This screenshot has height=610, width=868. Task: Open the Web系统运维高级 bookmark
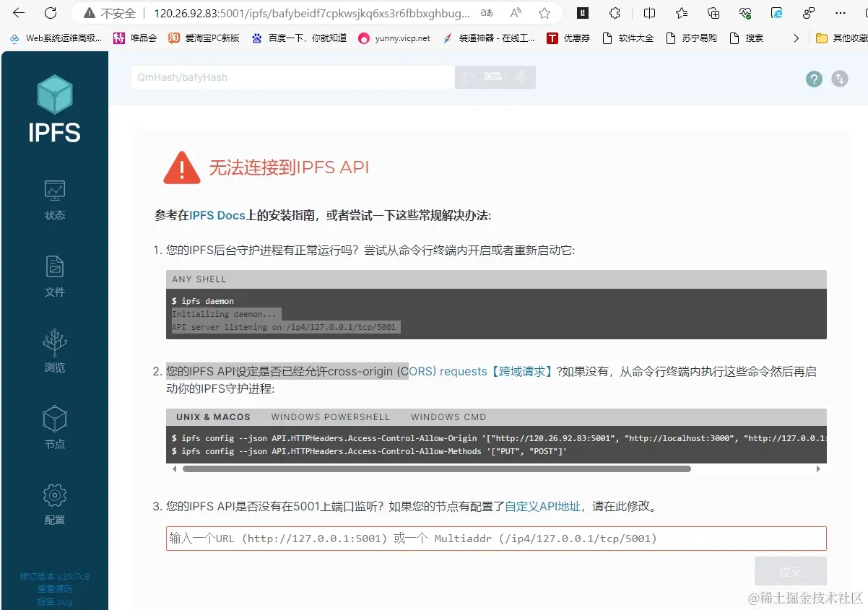[x=56, y=38]
